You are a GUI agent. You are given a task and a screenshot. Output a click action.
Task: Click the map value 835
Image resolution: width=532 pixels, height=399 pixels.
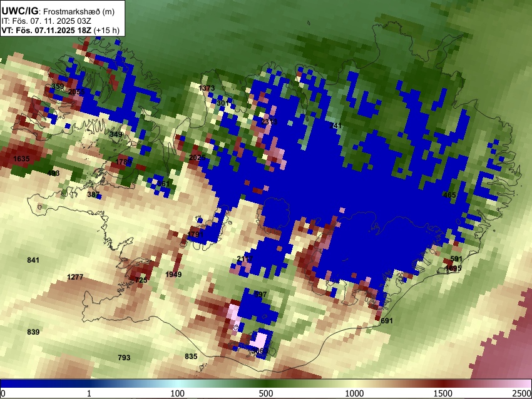[191, 356]
